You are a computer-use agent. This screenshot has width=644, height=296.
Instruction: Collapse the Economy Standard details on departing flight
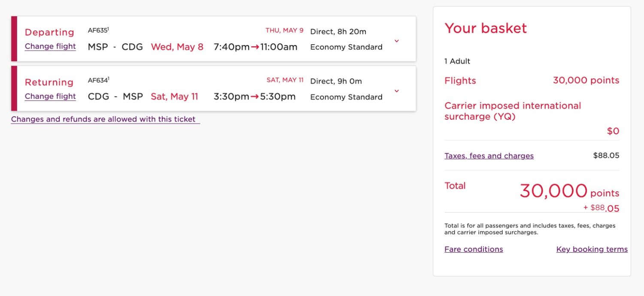click(x=396, y=41)
